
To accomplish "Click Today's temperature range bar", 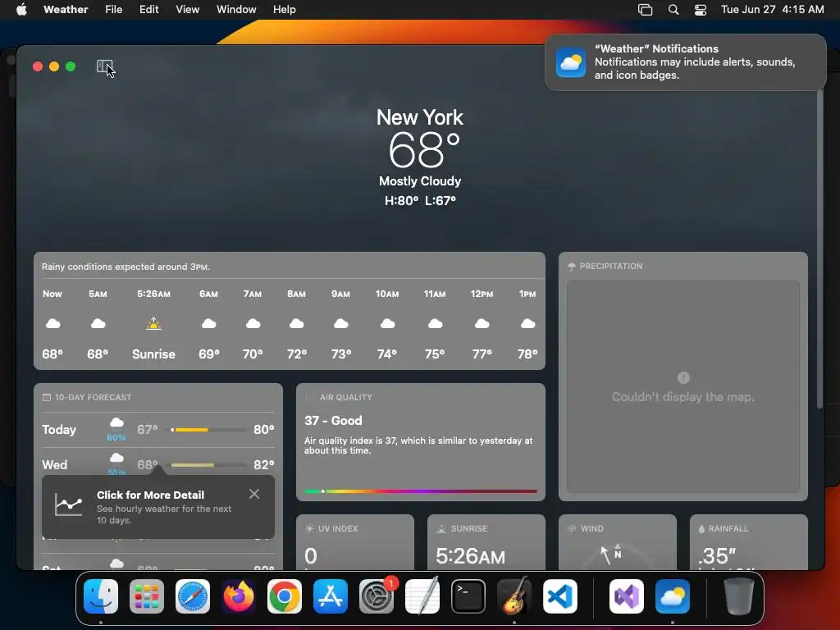I will pyautogui.click(x=208, y=430).
